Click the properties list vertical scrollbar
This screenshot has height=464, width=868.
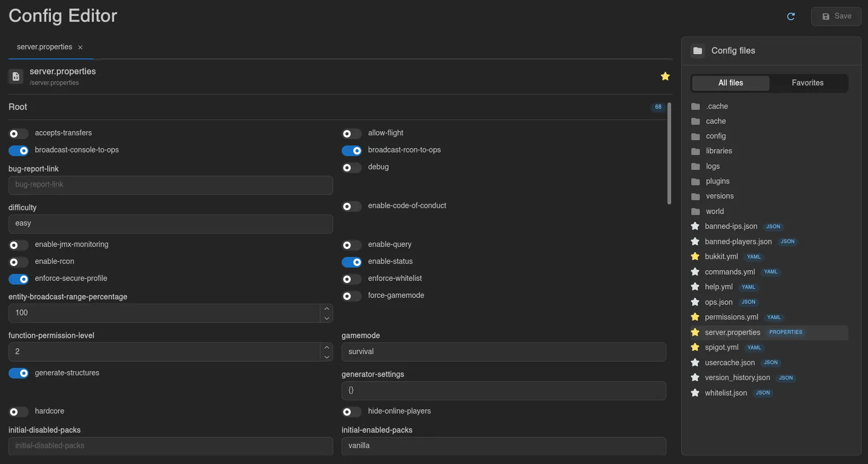[x=669, y=154]
